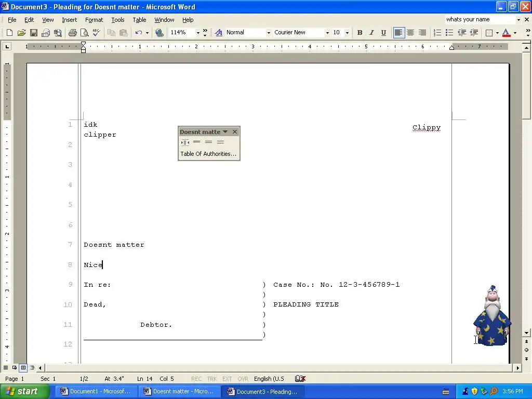The image size is (532, 399).
Task: Open the Insert menu
Action: tap(69, 20)
